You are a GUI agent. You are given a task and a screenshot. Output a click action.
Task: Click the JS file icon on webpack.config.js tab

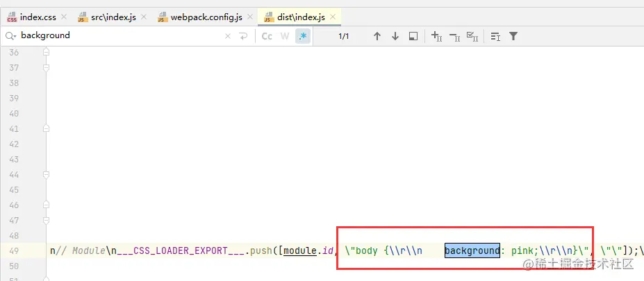[163, 17]
